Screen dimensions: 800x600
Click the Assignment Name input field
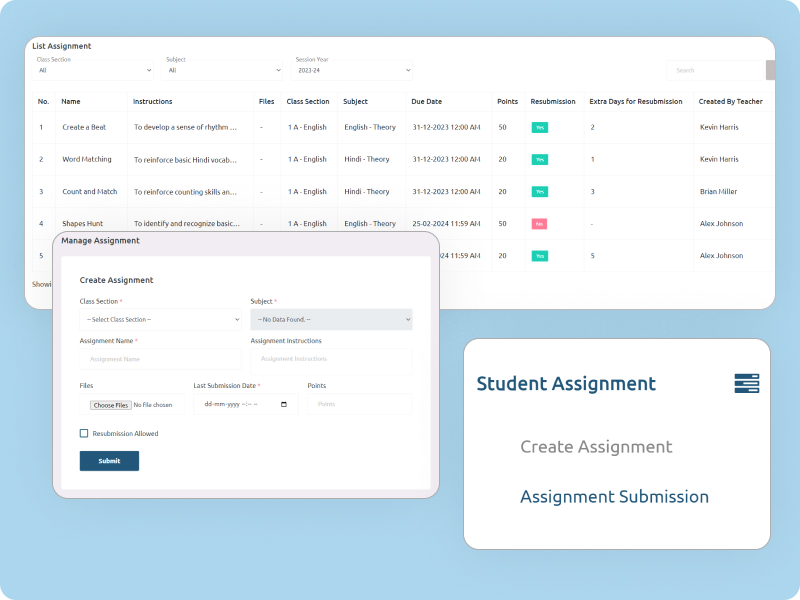pyautogui.click(x=160, y=361)
